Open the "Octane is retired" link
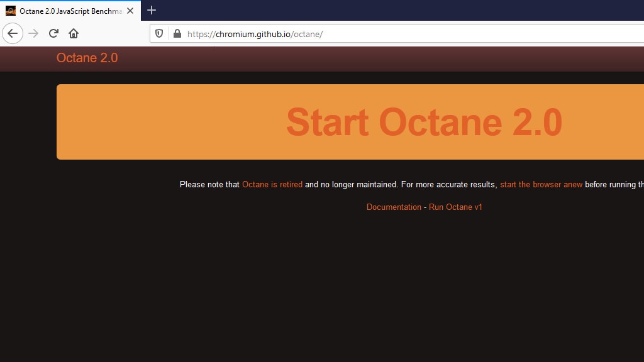 click(272, 185)
